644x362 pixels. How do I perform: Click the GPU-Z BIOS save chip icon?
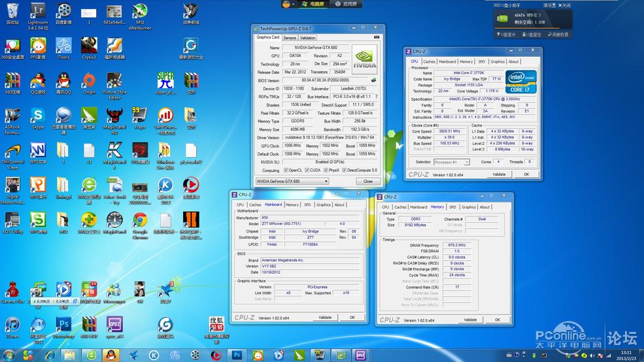click(x=373, y=80)
